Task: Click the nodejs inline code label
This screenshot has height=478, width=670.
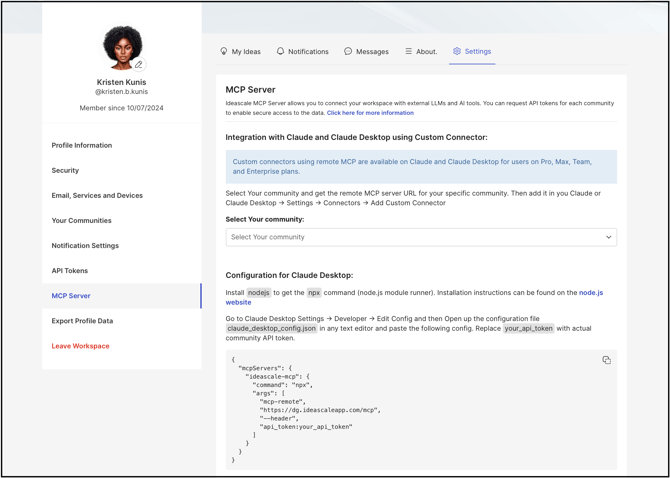Action: point(259,293)
